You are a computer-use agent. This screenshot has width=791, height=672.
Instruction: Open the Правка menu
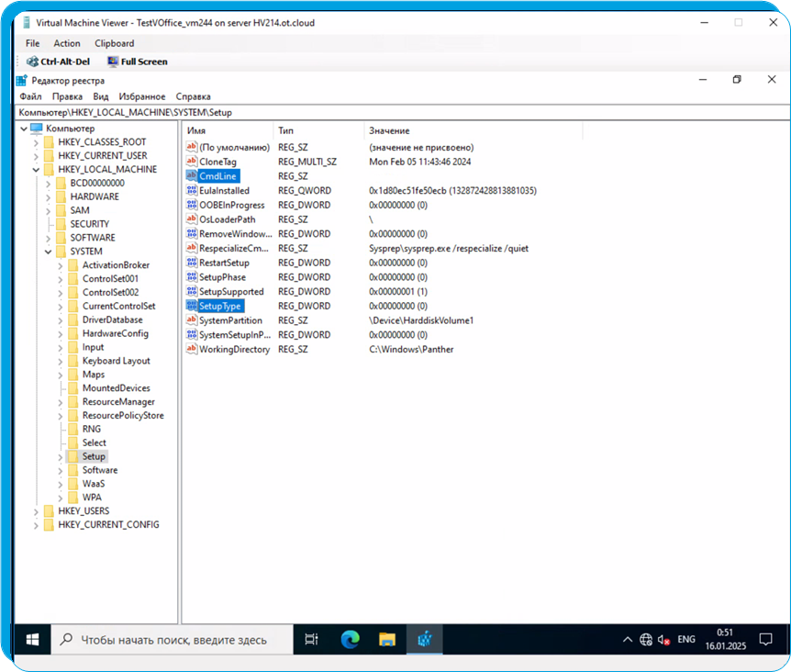[x=67, y=96]
